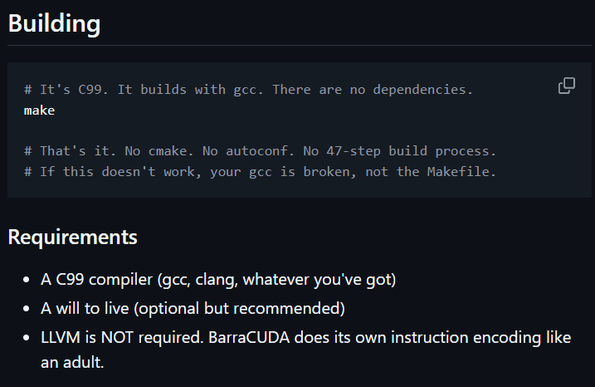Click the Building section heading
This screenshot has height=387, width=595.
(54, 24)
